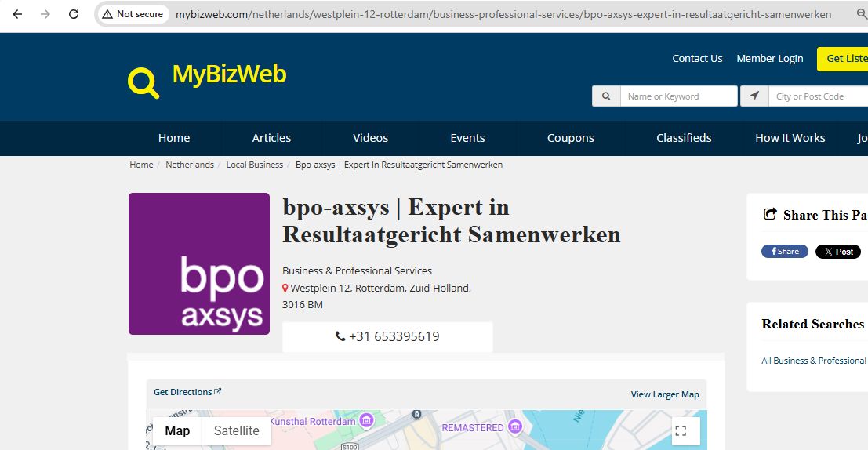Click the Facebook Share button
Viewport: 868px width, 450px height.
784,252
